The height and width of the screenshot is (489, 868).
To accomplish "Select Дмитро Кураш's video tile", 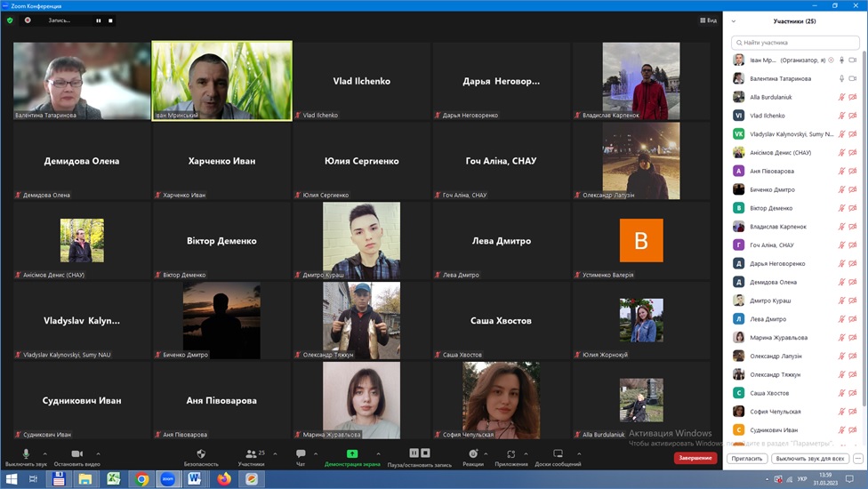I will 361,240.
